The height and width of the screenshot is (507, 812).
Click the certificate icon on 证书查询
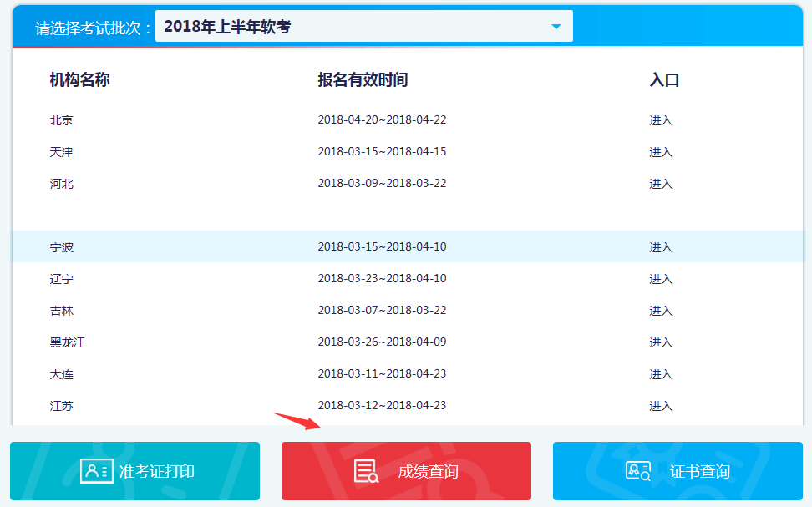[638, 471]
